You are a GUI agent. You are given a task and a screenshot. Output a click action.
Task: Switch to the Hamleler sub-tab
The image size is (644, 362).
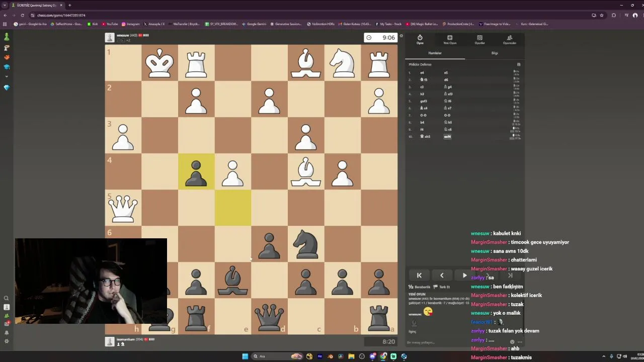pyautogui.click(x=435, y=53)
